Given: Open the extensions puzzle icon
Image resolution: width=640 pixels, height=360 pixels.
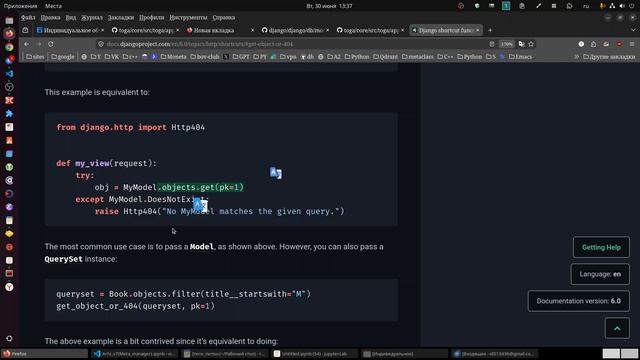Looking at the screenshot, I should pos(593,44).
